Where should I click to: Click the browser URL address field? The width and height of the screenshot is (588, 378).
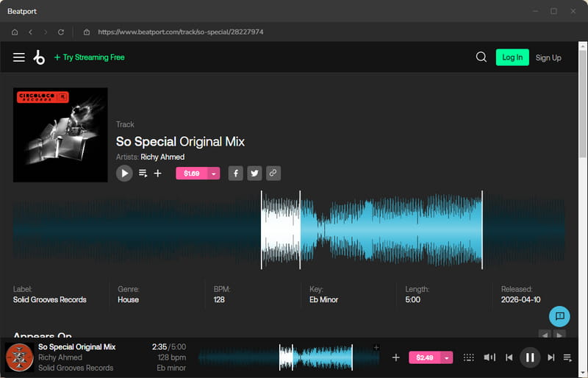[181, 32]
